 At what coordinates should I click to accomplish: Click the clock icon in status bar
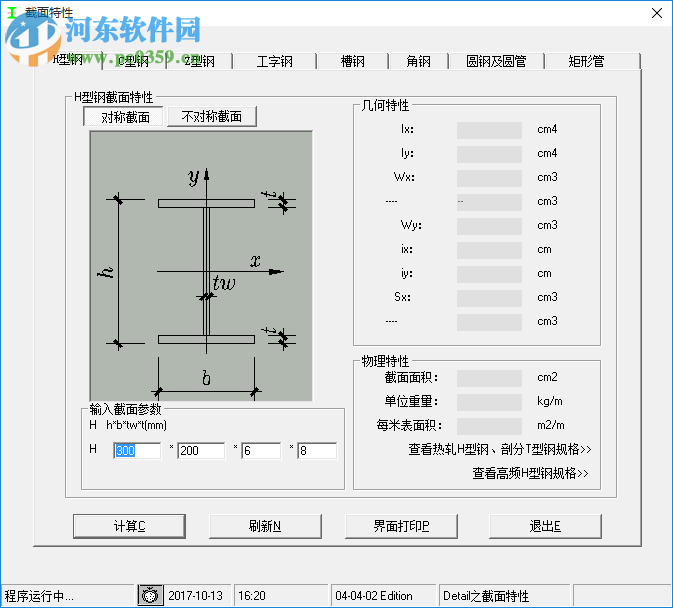click(x=150, y=596)
